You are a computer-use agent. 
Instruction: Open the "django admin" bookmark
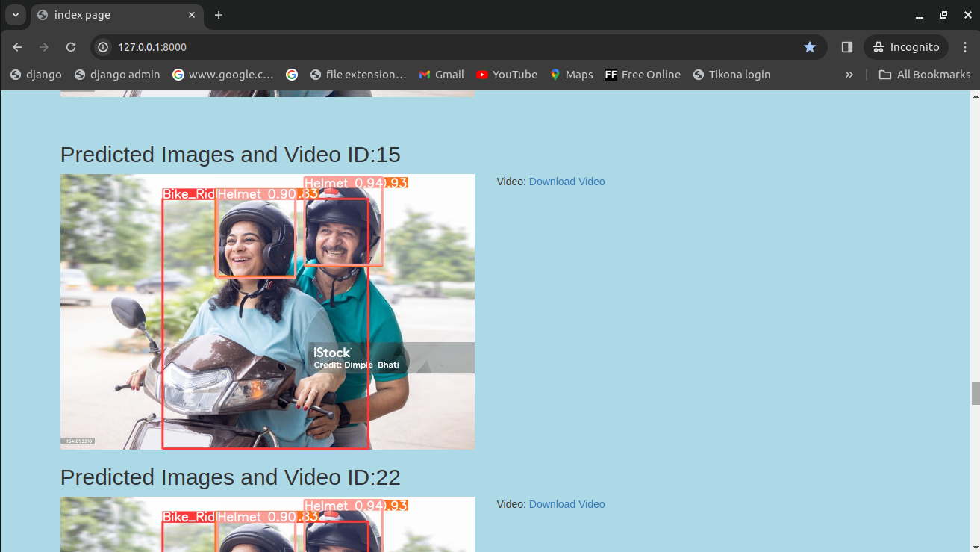pos(117,75)
